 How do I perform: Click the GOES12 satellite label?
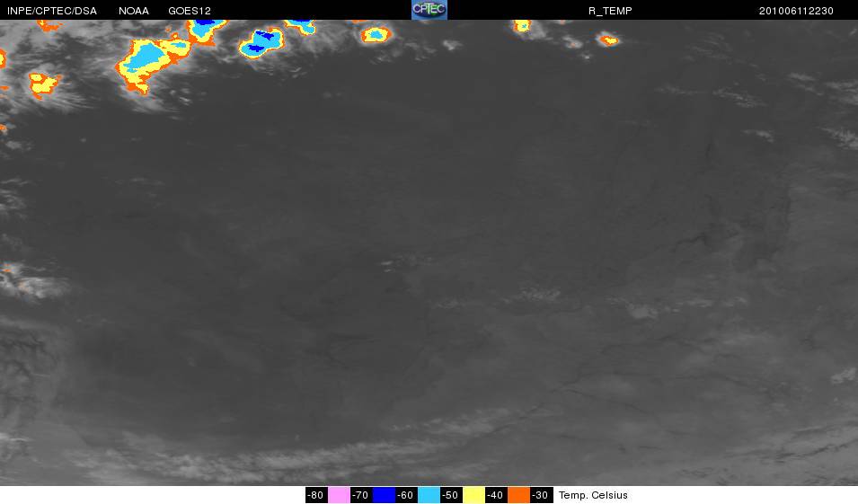tap(190, 11)
